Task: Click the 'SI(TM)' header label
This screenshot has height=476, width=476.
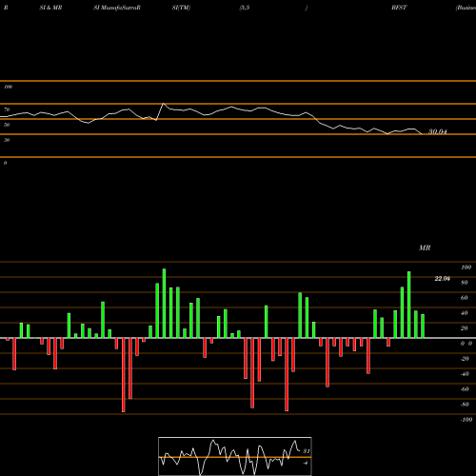Action: coord(181,8)
